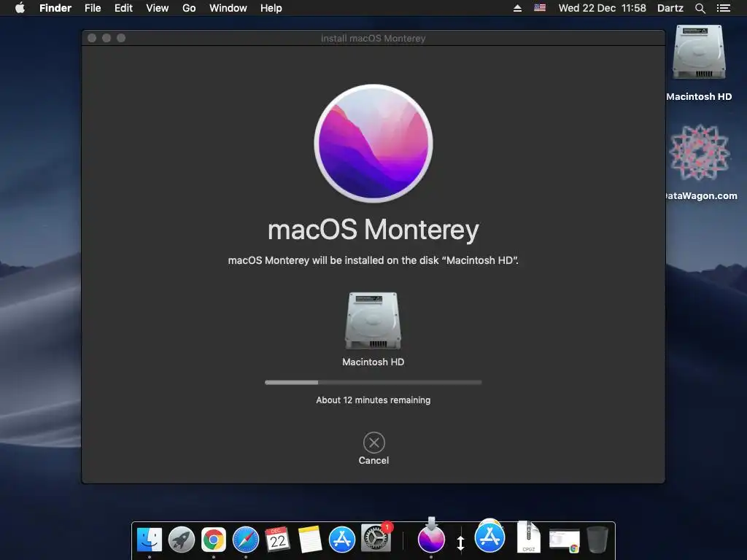
Task: Click the eject icon in menu bar
Action: tap(517, 8)
